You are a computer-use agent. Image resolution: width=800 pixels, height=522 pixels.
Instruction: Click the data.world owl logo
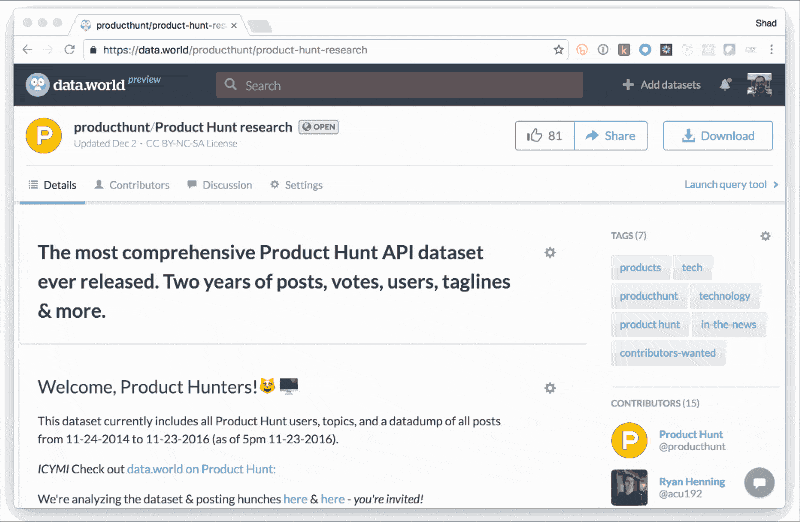tap(38, 85)
